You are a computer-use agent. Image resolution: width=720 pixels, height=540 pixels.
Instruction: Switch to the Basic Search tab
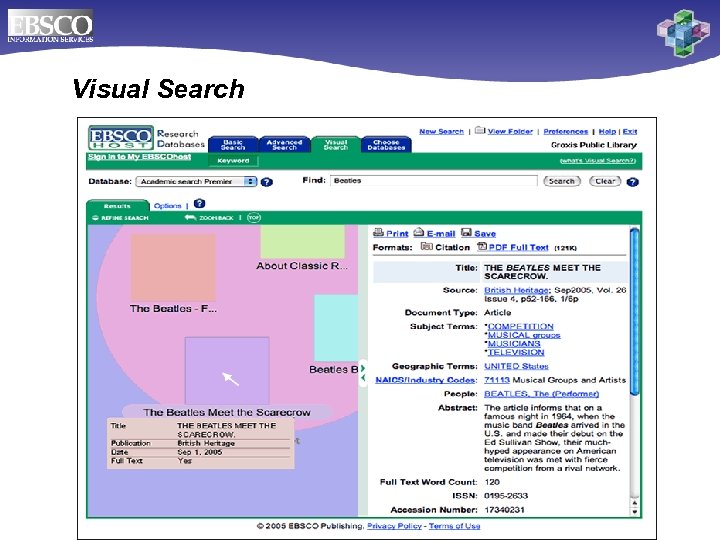pos(233,145)
